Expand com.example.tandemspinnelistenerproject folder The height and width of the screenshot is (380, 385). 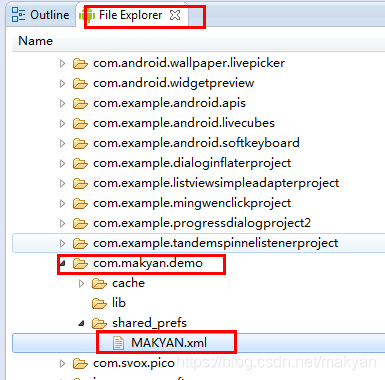point(62,243)
